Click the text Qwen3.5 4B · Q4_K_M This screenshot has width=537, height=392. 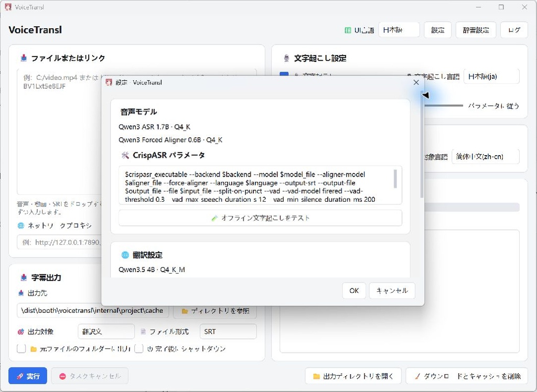pos(152,270)
